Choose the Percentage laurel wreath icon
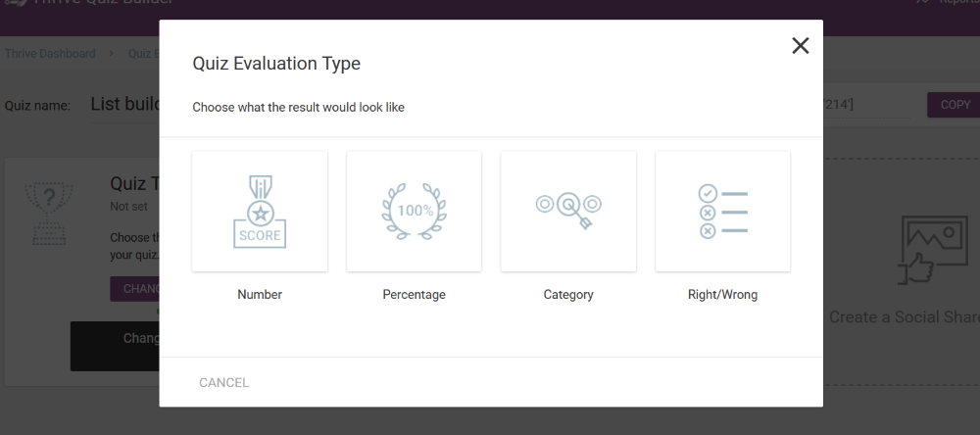 pyautogui.click(x=414, y=211)
